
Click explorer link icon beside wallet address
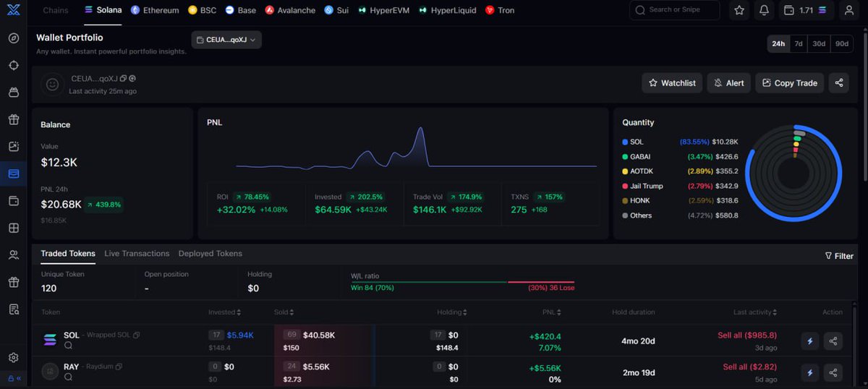point(132,78)
